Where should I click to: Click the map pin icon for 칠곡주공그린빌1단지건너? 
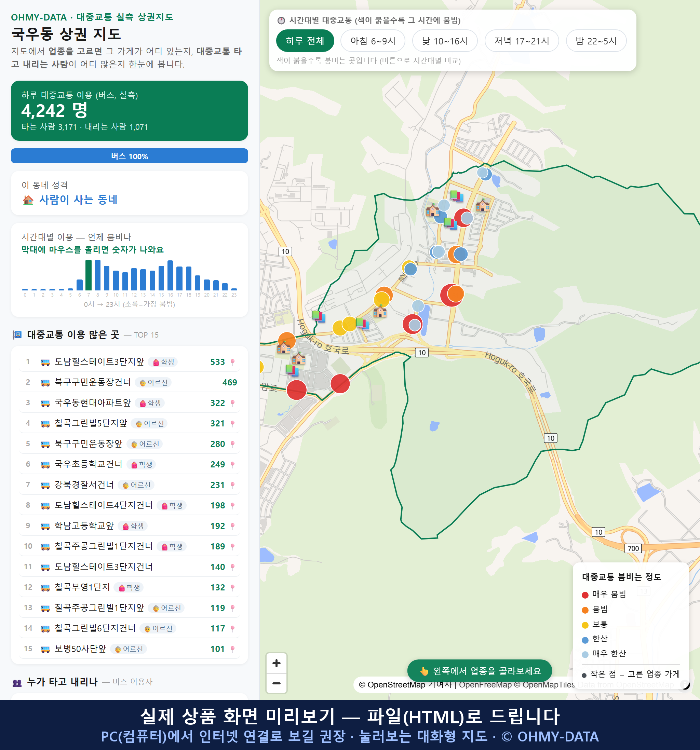pos(232,547)
